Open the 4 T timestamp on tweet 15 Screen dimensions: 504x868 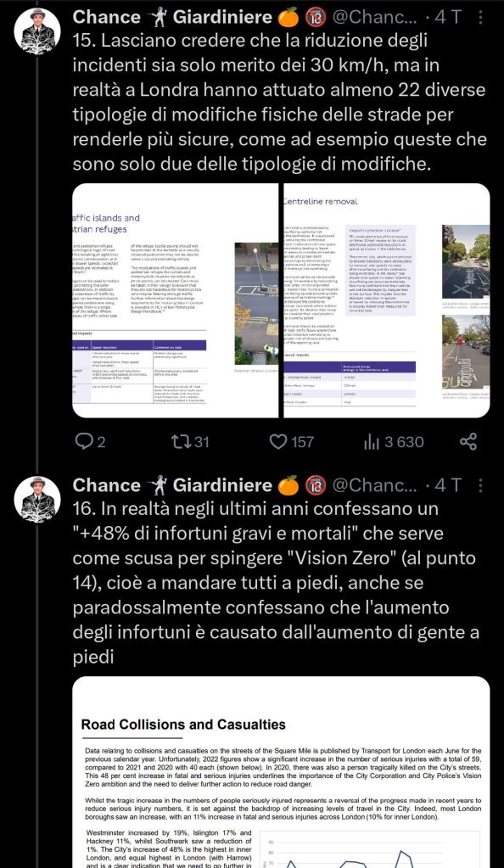pyautogui.click(x=447, y=17)
